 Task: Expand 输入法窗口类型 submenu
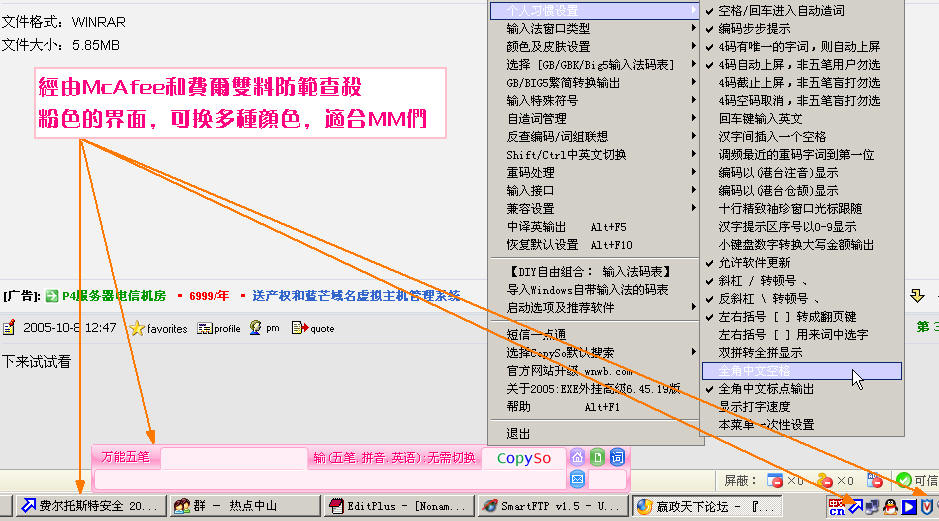coord(595,29)
